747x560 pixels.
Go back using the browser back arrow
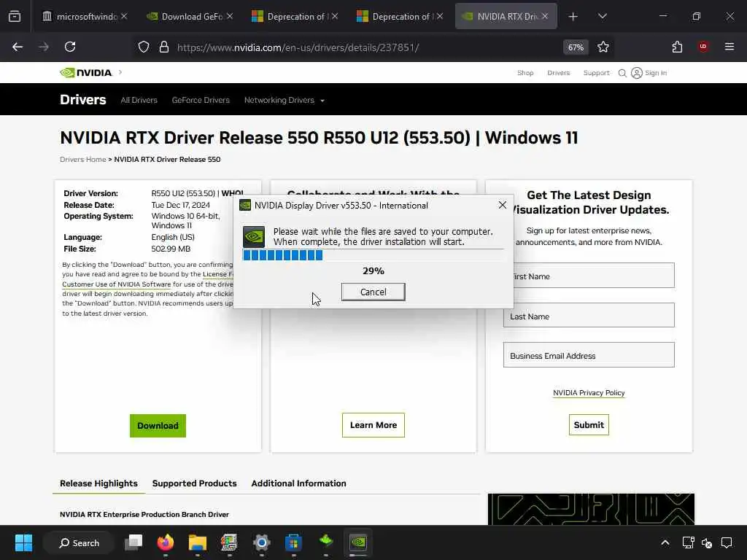(18, 47)
